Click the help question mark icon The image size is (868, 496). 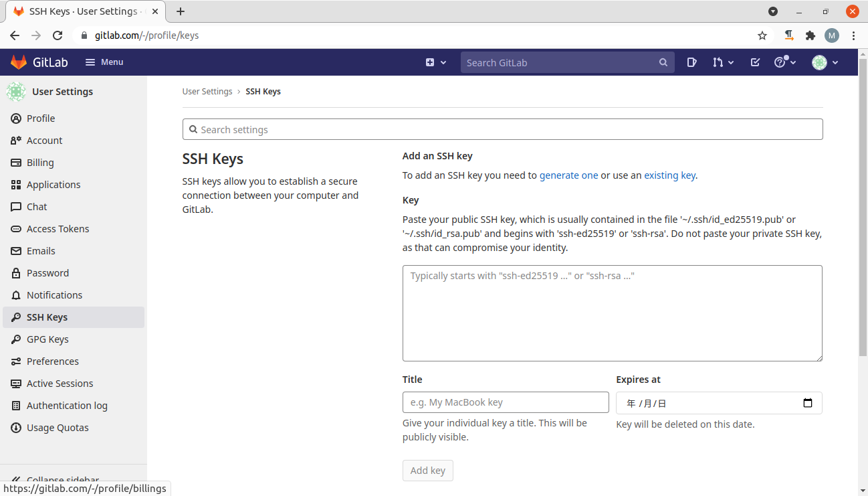click(x=780, y=62)
